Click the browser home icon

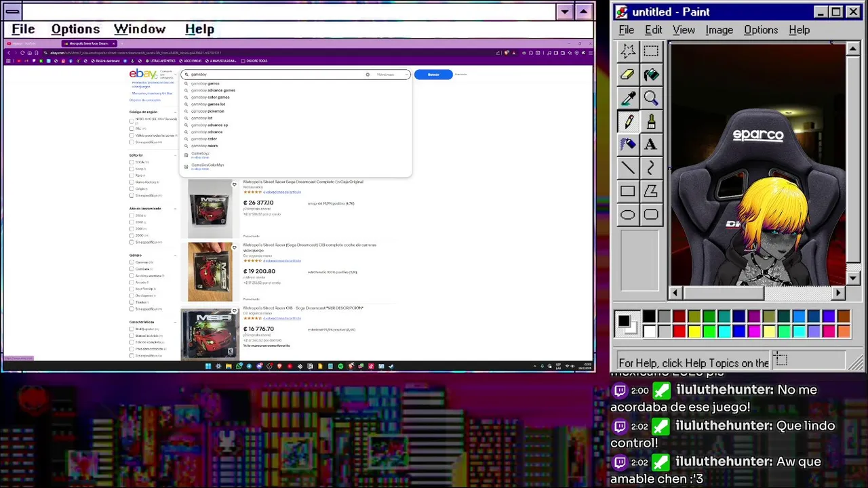[29, 53]
